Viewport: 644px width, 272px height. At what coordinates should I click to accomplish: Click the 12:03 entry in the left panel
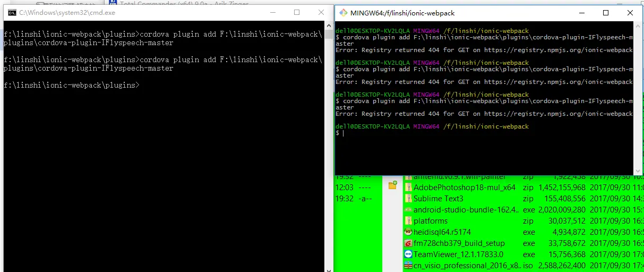point(344,188)
